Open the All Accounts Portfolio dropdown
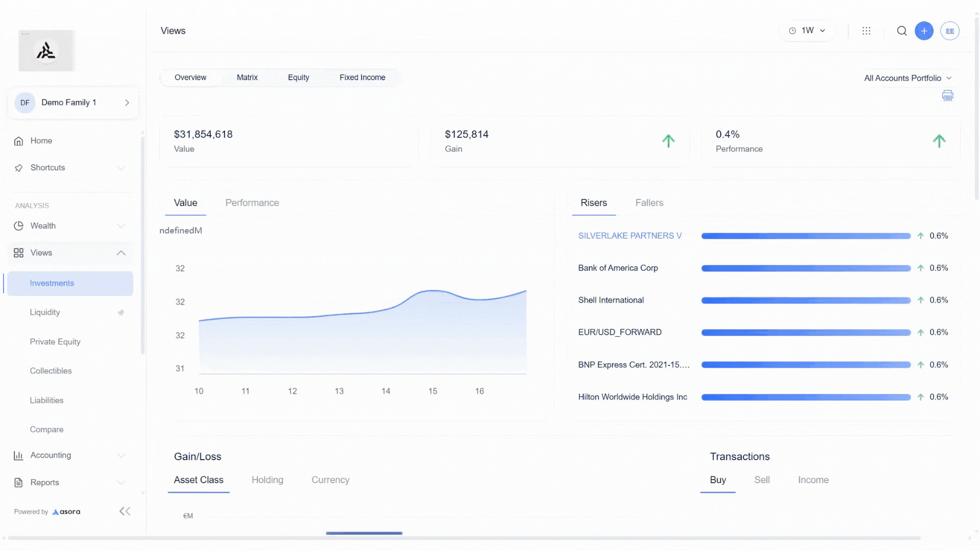 (x=908, y=78)
